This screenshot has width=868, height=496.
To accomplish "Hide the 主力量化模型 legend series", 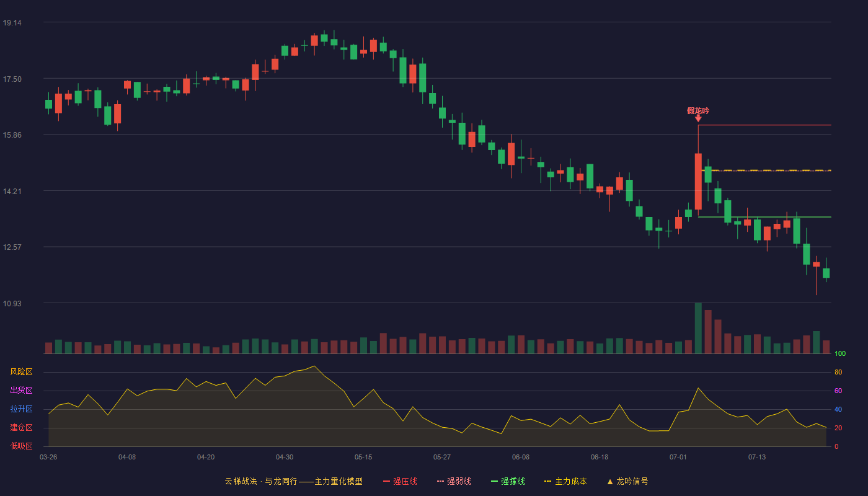I will click(x=294, y=481).
